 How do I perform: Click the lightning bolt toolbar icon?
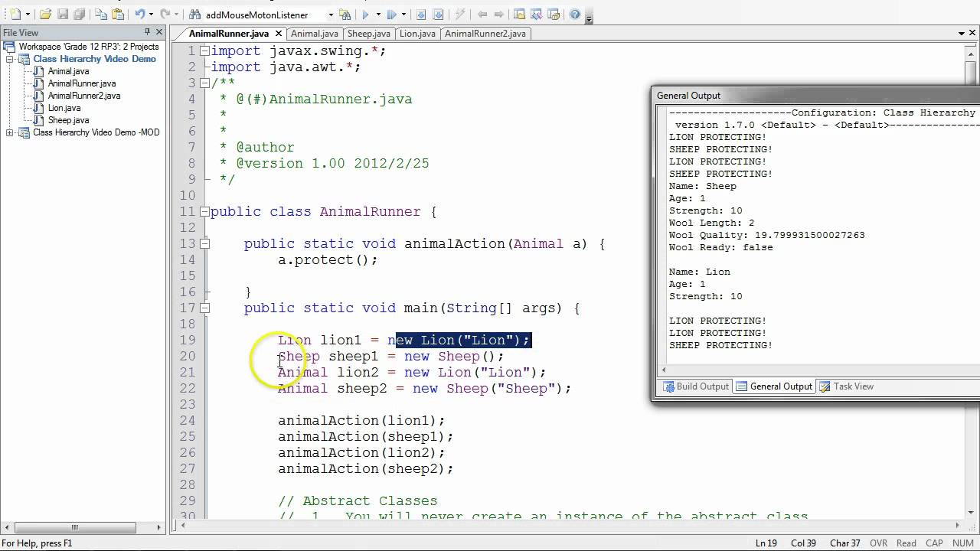click(460, 15)
